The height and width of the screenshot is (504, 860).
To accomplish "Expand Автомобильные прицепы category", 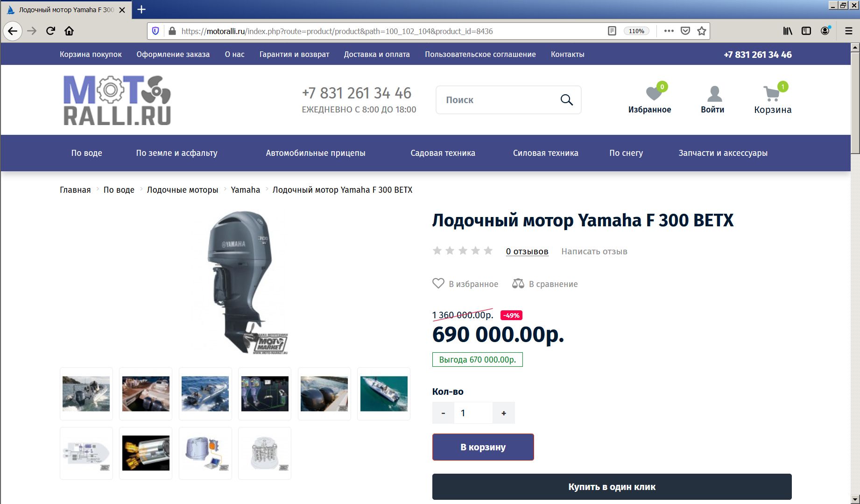I will pos(316,153).
